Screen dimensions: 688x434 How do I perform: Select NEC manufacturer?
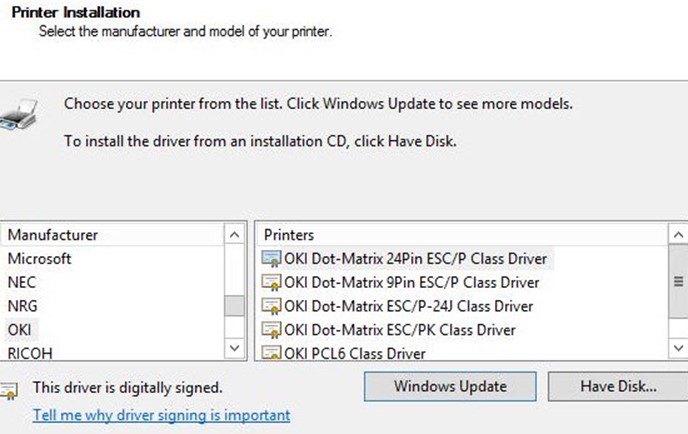pyautogui.click(x=22, y=282)
